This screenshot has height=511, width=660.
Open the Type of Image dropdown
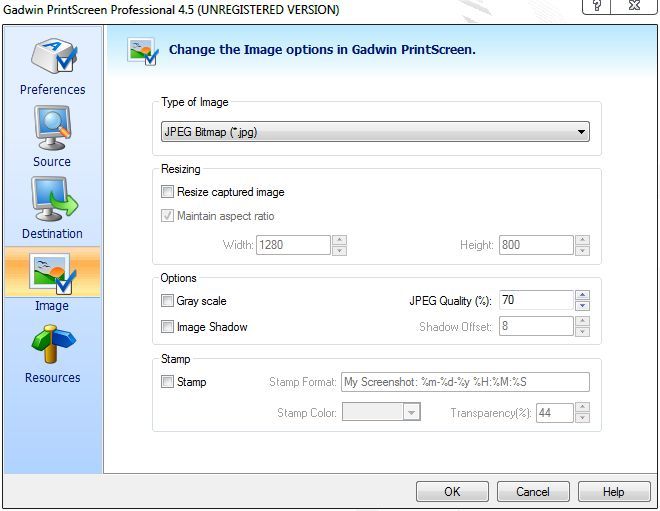point(375,132)
